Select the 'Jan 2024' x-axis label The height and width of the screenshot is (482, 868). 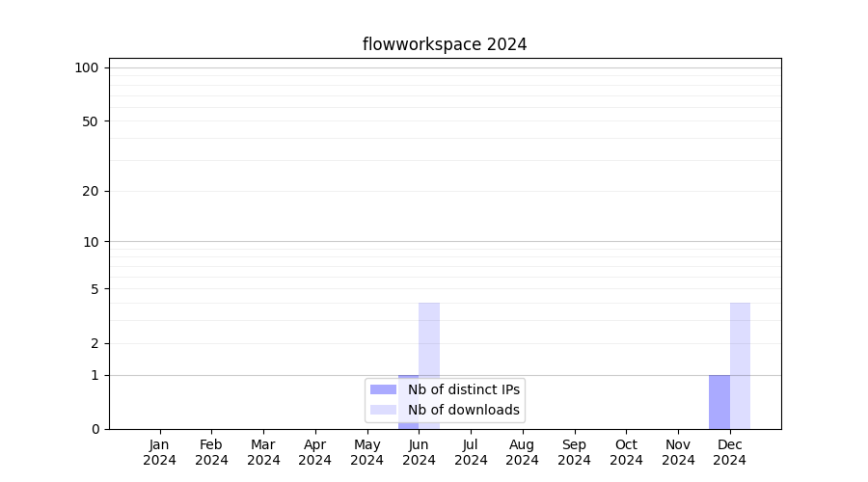(160, 452)
